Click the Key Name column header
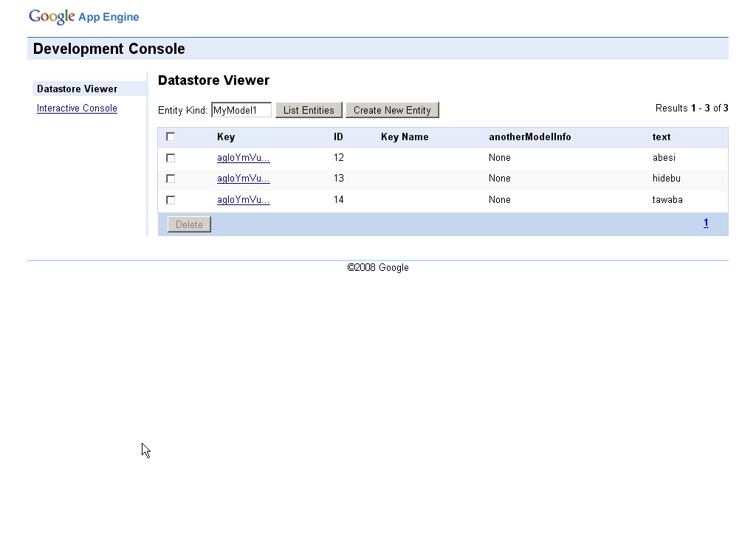This screenshot has width=756, height=549. point(405,137)
